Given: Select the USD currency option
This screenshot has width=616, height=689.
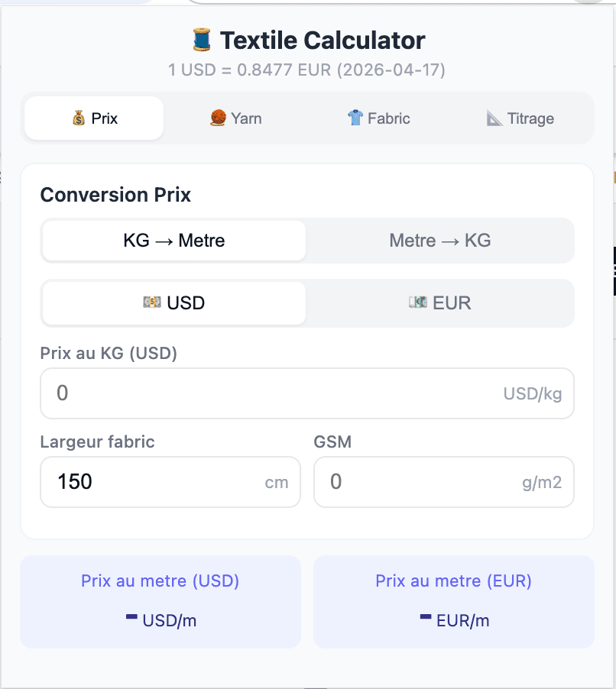Looking at the screenshot, I should coord(173,302).
